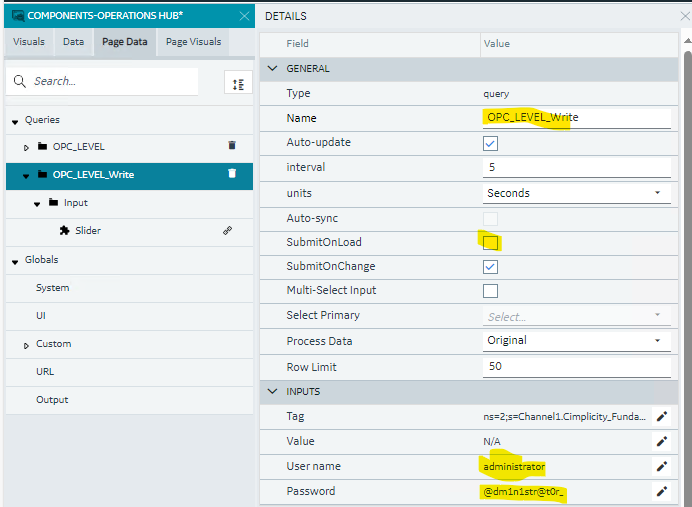
Task: Click the OPC_LEVEL folder icon
Action: pos(42,146)
